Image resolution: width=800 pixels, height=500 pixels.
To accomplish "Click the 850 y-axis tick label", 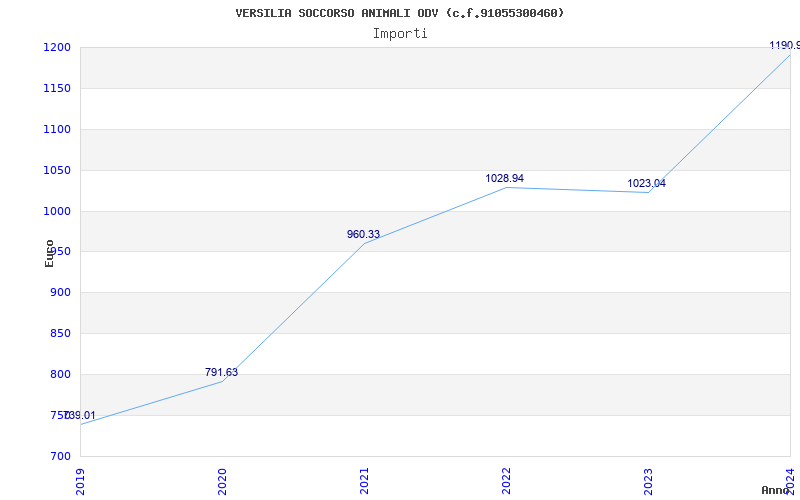I will pyautogui.click(x=60, y=334).
